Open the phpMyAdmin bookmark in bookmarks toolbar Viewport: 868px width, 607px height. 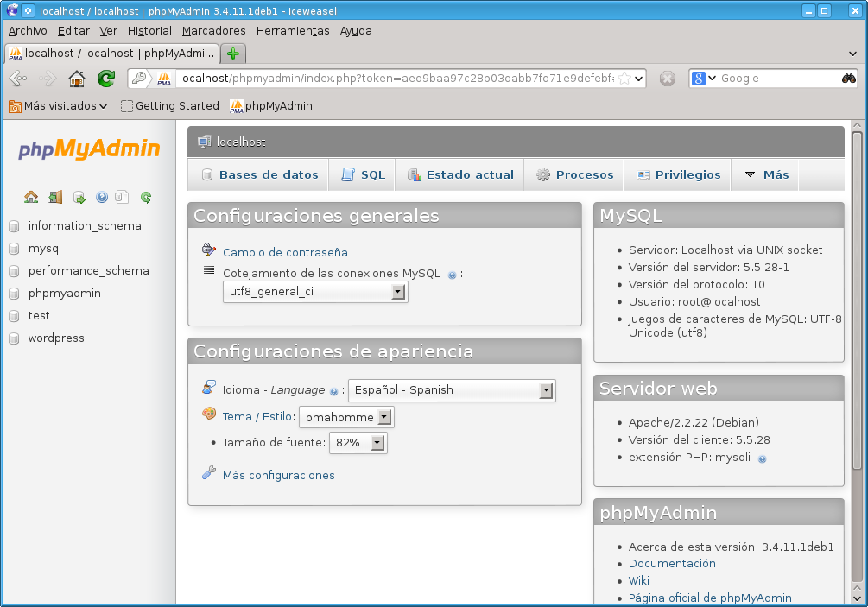click(271, 105)
